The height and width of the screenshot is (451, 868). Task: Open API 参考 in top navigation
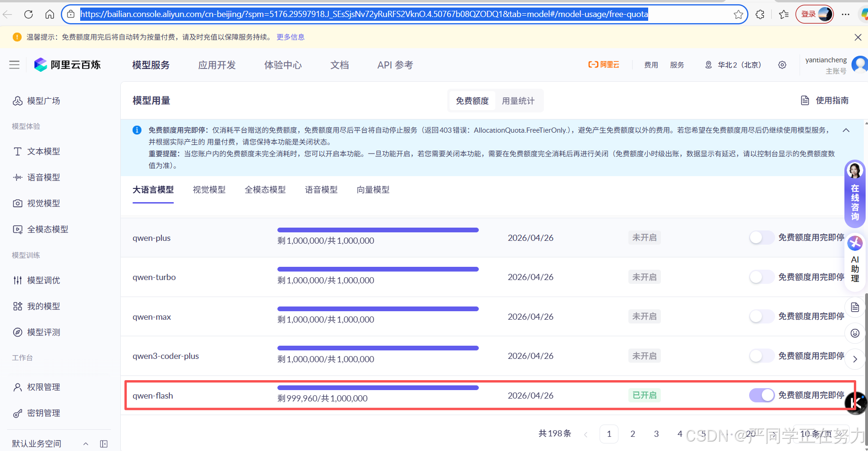tap(395, 65)
